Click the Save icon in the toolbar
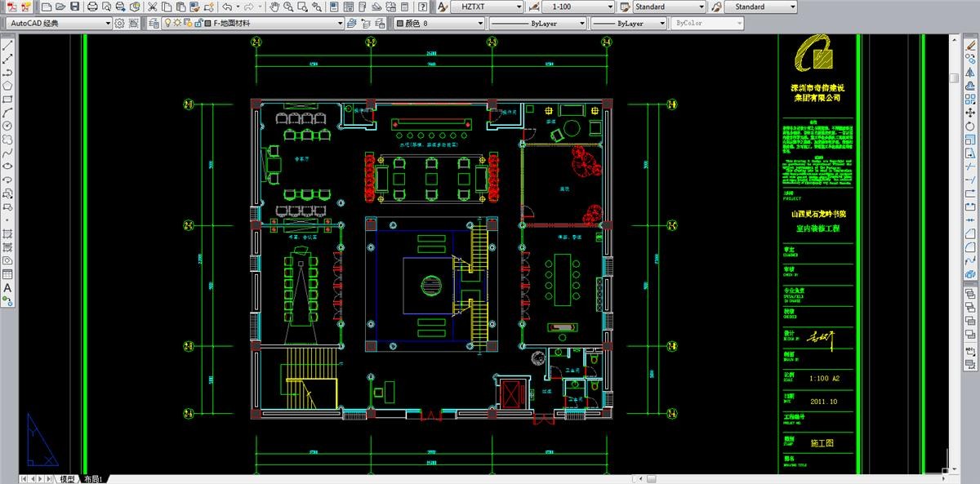This screenshot has height=484, width=980. (75, 7)
